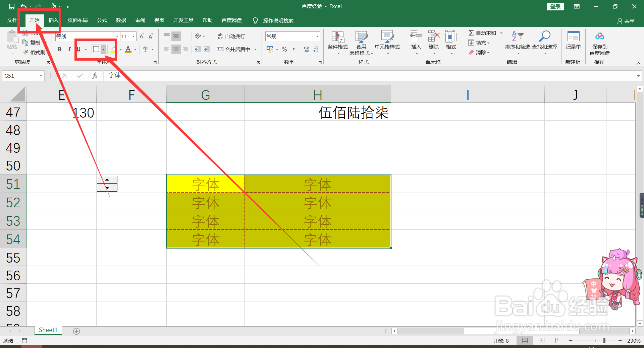Screen dimensions: 644x348
Task: Toggle italic formatting
Action: (x=69, y=49)
